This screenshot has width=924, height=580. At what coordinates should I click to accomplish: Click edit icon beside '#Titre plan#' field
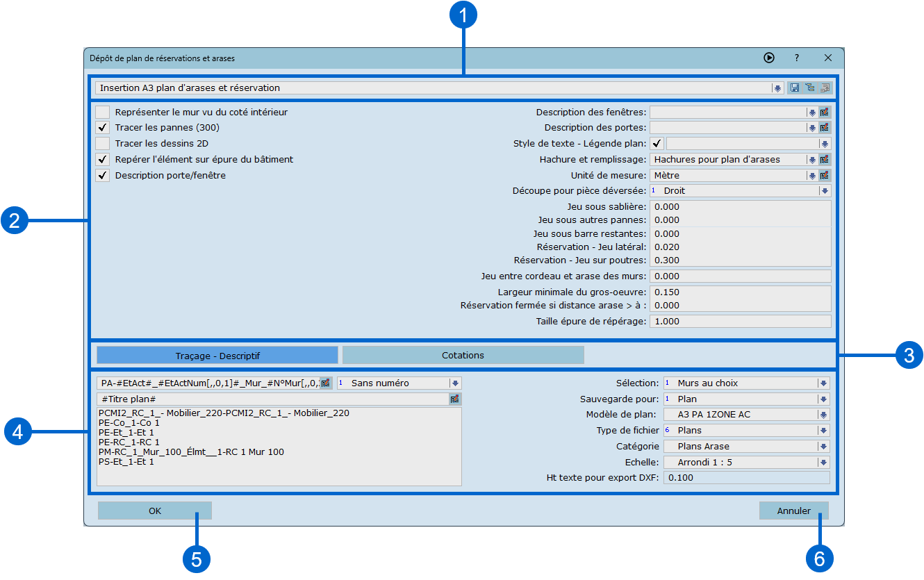click(x=455, y=399)
